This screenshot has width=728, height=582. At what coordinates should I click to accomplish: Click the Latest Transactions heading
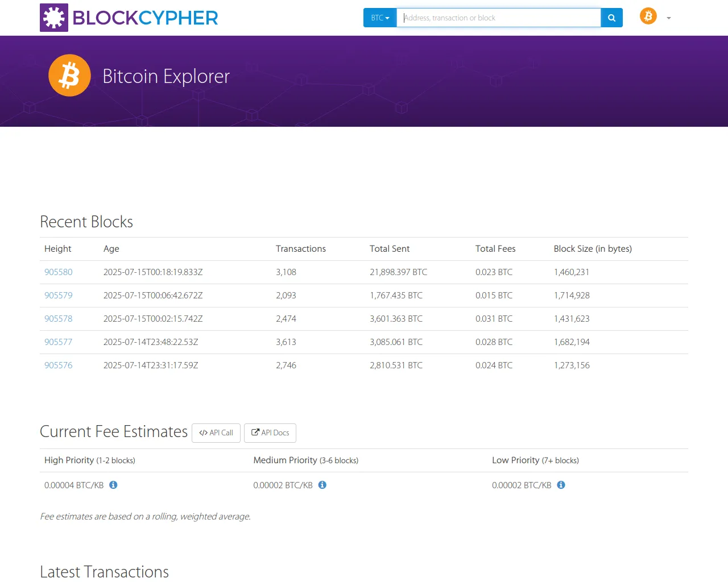(x=105, y=572)
